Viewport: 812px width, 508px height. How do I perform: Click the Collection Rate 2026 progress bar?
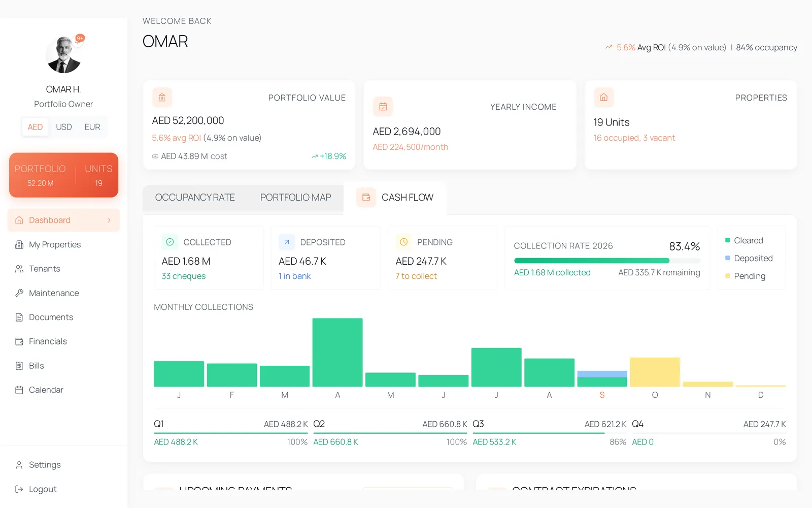click(607, 261)
